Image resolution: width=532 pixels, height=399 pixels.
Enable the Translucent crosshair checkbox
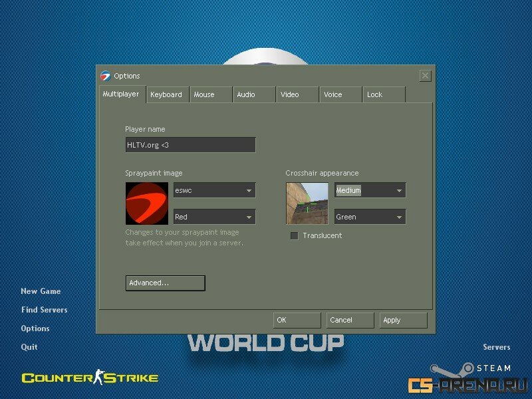pyautogui.click(x=295, y=236)
